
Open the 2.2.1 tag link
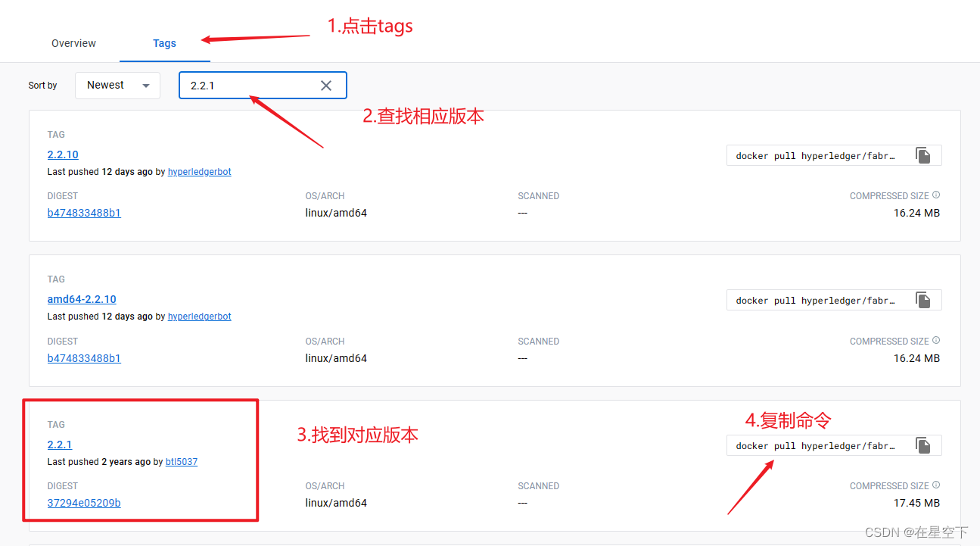tap(60, 445)
